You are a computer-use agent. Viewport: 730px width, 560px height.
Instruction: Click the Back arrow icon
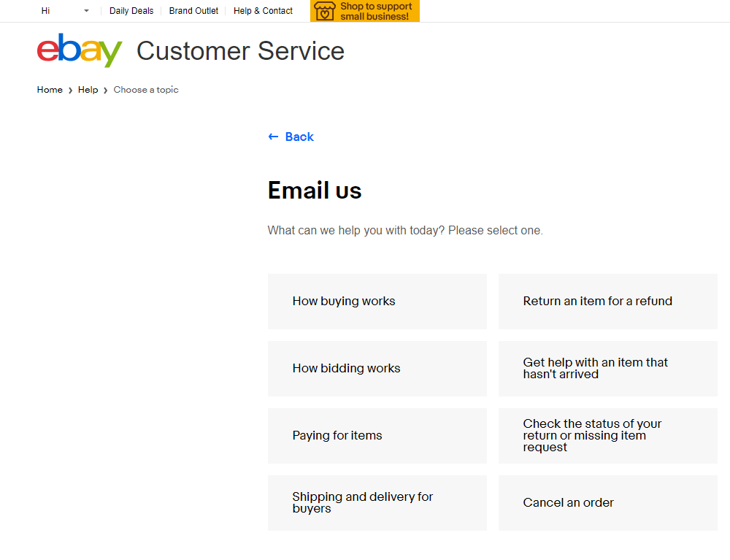click(273, 137)
